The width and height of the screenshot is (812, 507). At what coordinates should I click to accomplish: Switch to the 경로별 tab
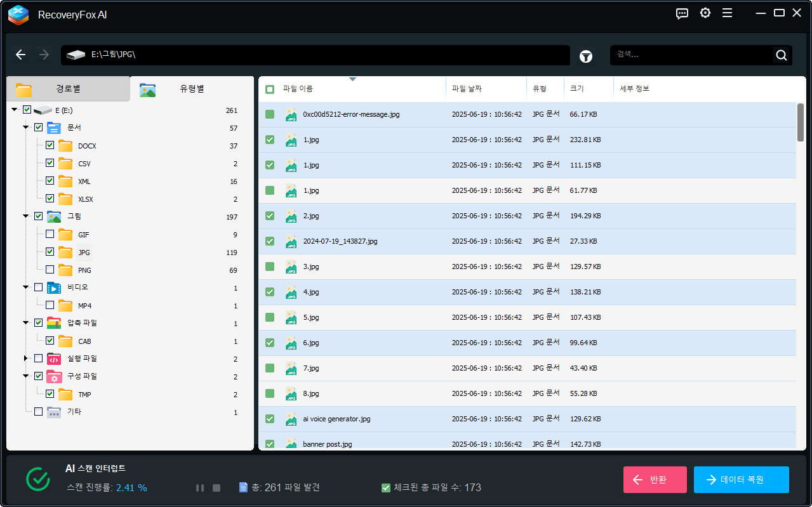68,89
